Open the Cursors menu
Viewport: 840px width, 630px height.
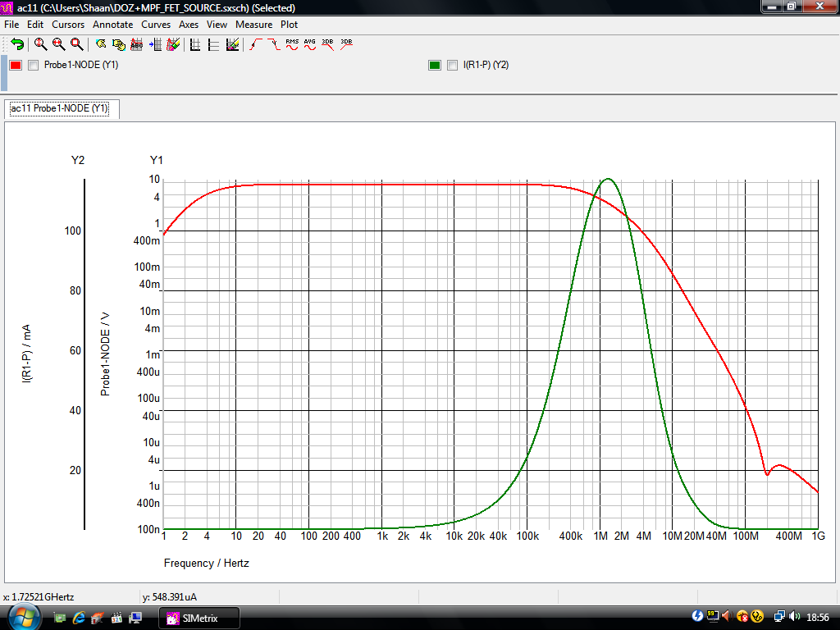click(x=68, y=25)
